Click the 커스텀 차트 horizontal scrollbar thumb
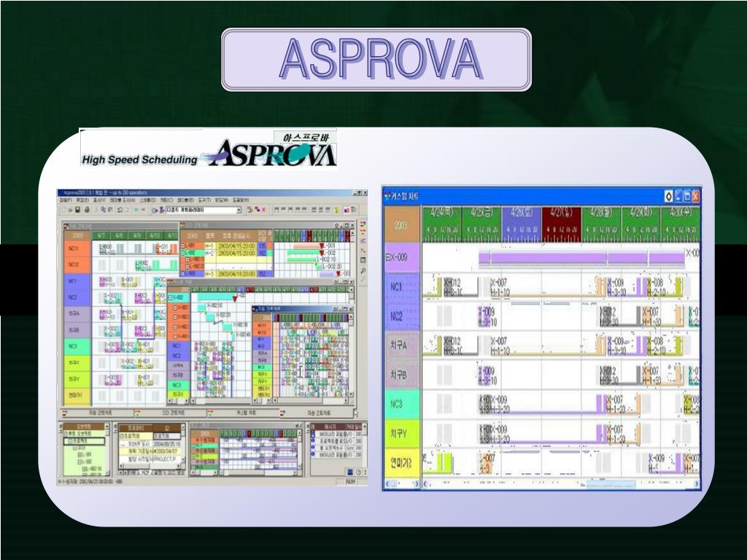 pos(611,484)
